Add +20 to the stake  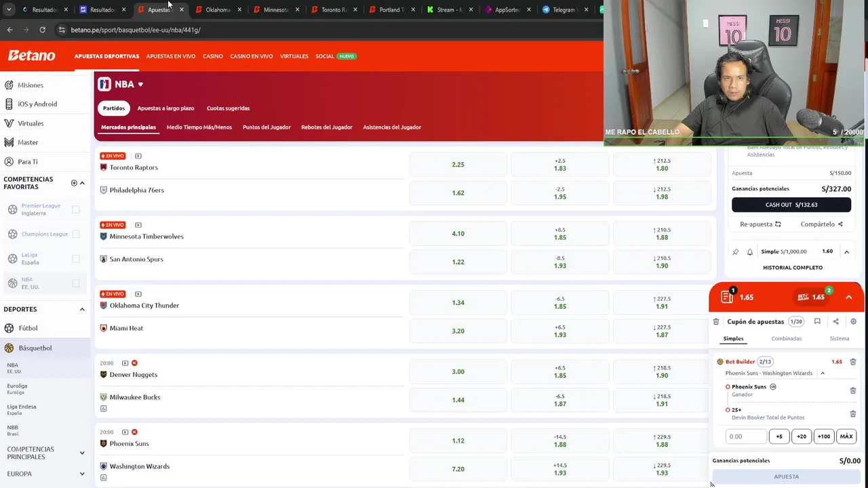[x=802, y=436]
